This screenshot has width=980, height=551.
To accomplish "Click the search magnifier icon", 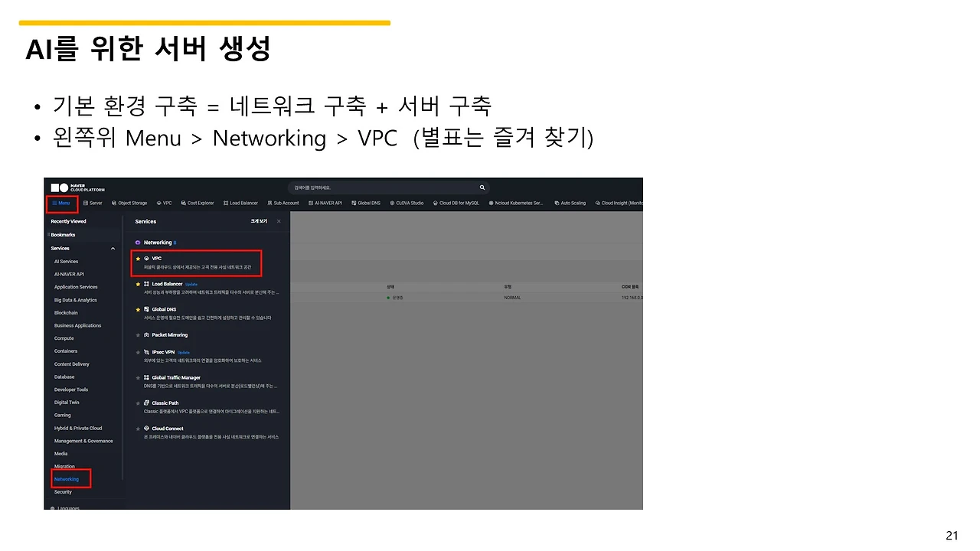I will pyautogui.click(x=482, y=187).
